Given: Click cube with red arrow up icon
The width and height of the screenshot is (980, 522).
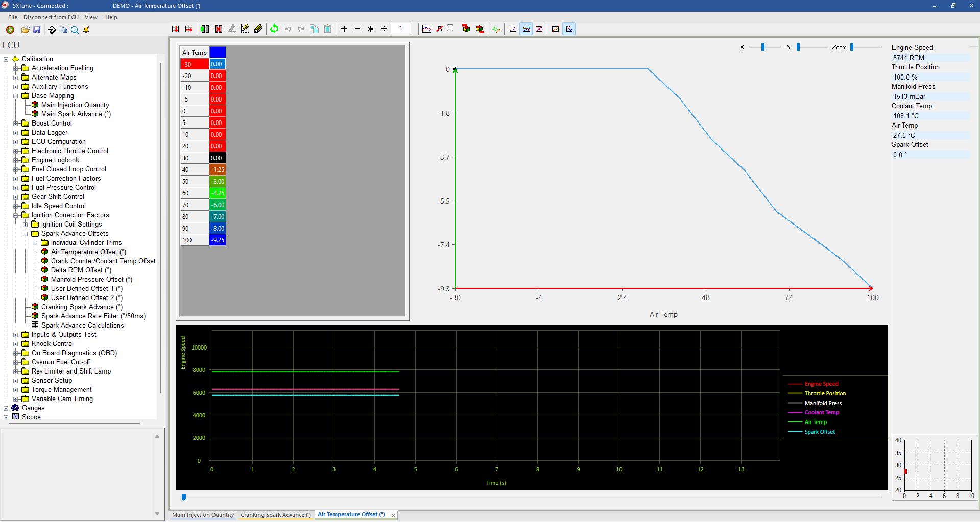Looking at the screenshot, I should pos(466,29).
